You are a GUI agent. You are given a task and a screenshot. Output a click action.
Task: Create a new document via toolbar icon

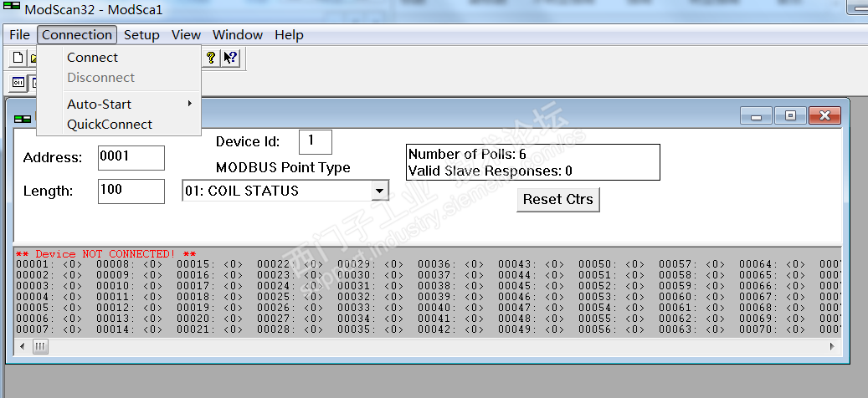coord(18,58)
